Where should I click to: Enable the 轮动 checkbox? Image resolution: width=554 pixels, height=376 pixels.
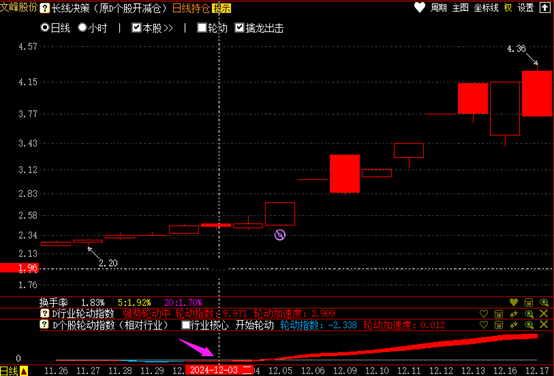[x=202, y=28]
